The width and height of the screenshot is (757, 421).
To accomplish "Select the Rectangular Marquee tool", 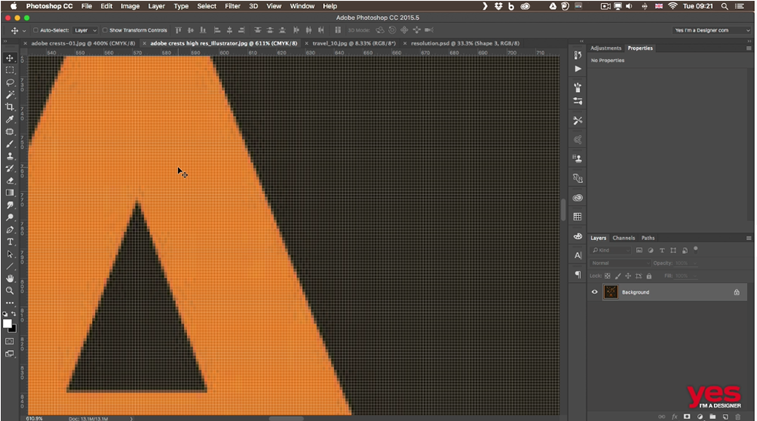I will (x=10, y=70).
